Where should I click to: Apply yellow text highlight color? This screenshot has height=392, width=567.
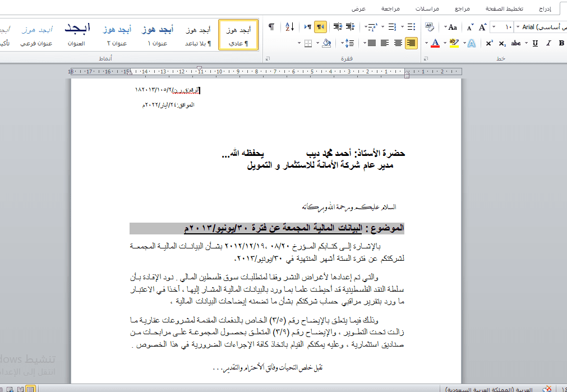[454, 43]
